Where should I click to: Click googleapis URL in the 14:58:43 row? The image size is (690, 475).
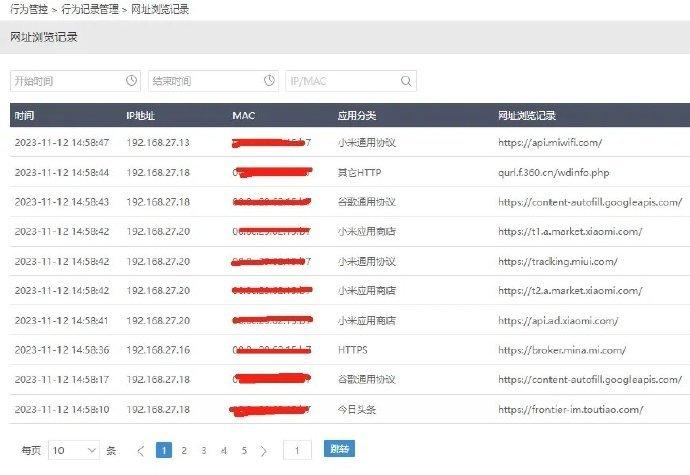pyautogui.click(x=590, y=202)
